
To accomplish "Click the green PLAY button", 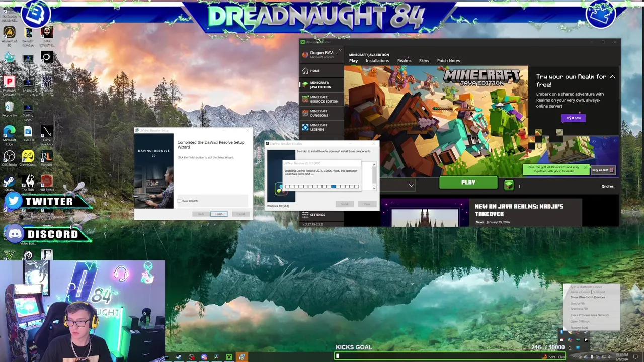I will [468, 183].
